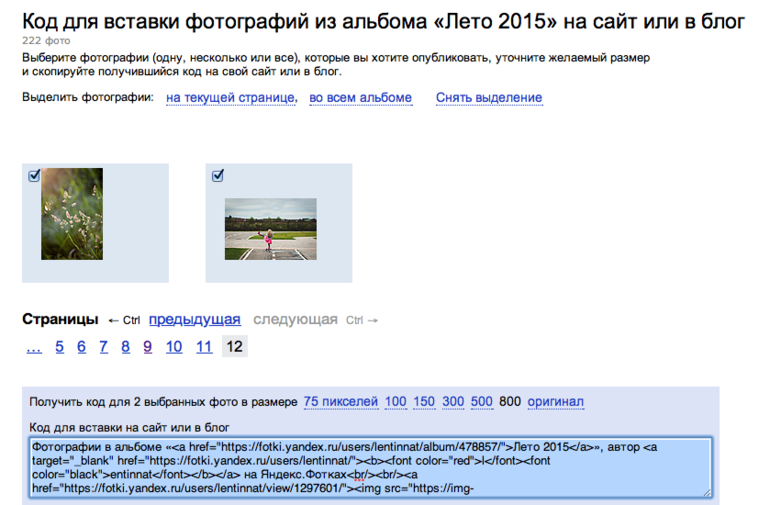Go to page 6

[x=81, y=347]
